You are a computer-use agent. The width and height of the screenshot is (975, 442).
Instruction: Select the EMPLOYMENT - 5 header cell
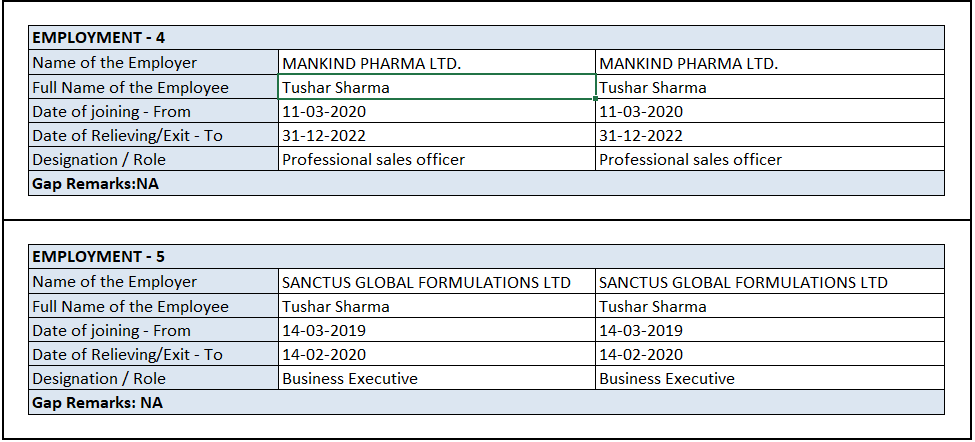(x=99, y=257)
